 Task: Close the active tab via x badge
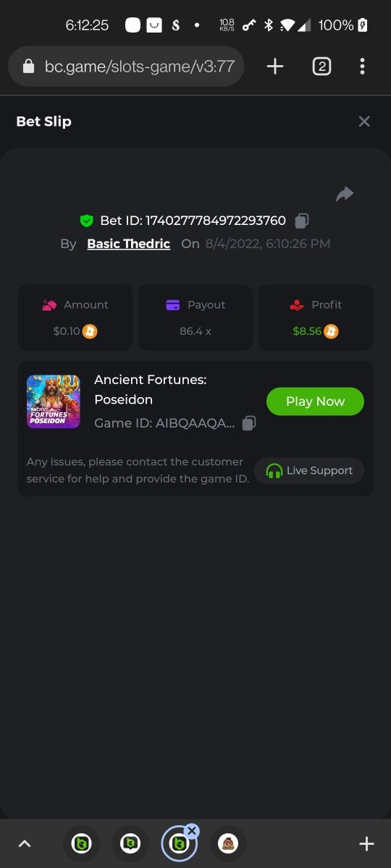pyautogui.click(x=192, y=831)
